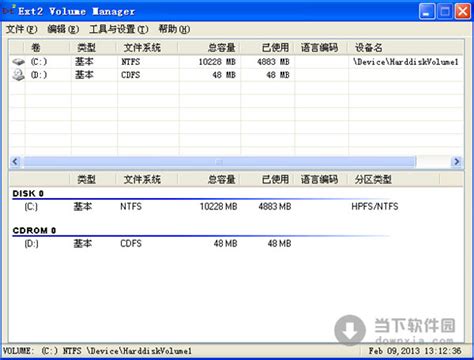Screen dimensions: 474x360
Task: Select the (D:) volume row in top list
Action: [x=236, y=75]
